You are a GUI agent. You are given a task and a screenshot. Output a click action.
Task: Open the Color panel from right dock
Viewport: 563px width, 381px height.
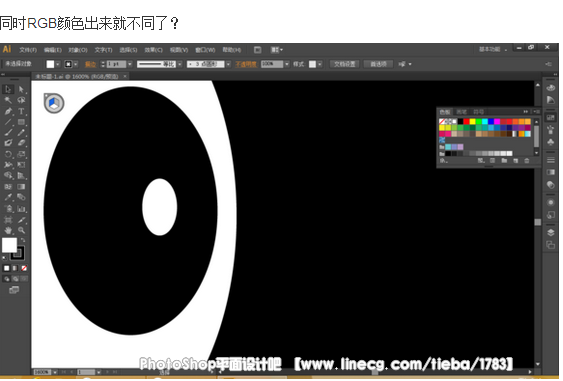click(x=550, y=88)
